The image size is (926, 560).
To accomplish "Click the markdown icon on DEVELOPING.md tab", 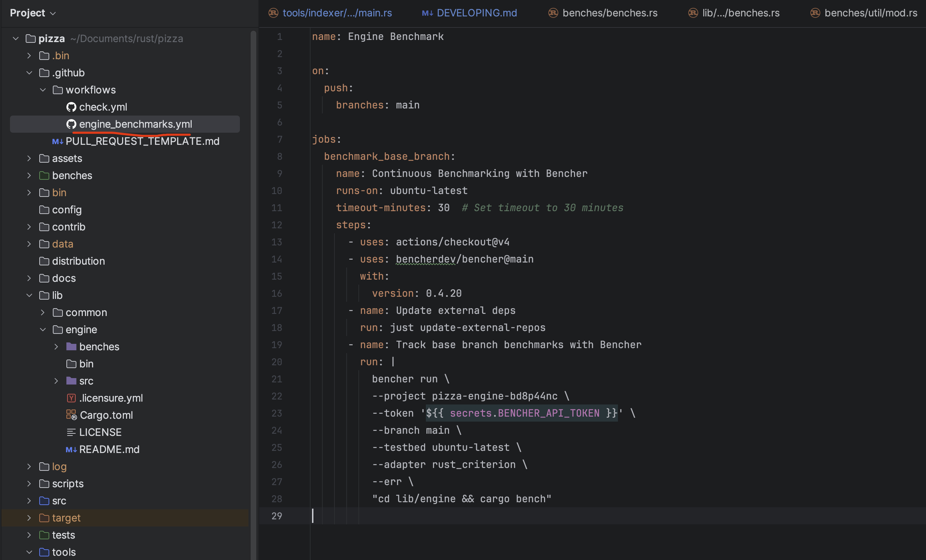I will point(427,13).
